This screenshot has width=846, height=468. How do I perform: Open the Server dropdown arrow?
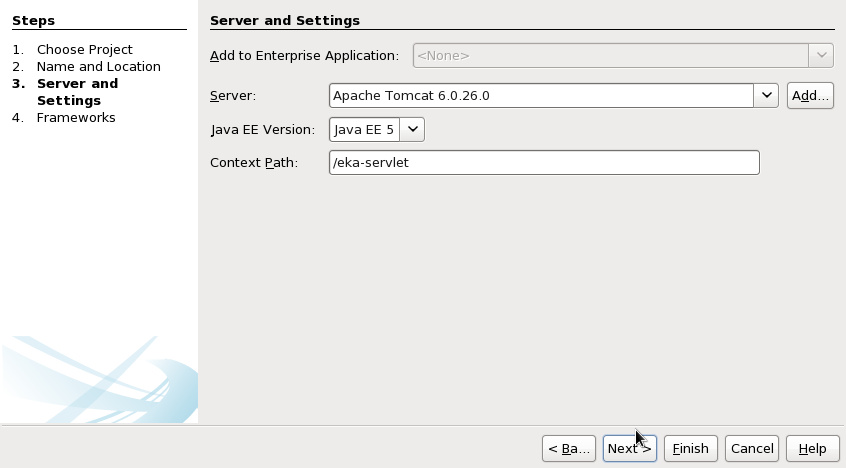(x=766, y=96)
